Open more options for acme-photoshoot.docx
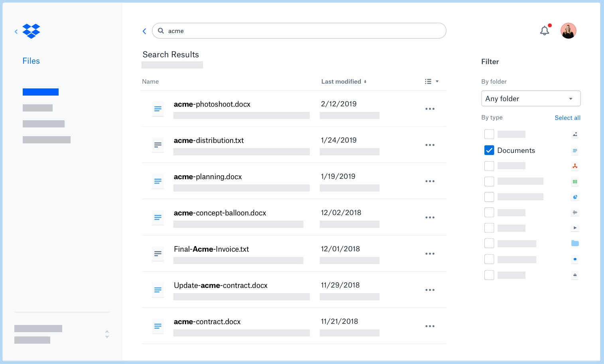This screenshot has height=364, width=604. tap(430, 109)
